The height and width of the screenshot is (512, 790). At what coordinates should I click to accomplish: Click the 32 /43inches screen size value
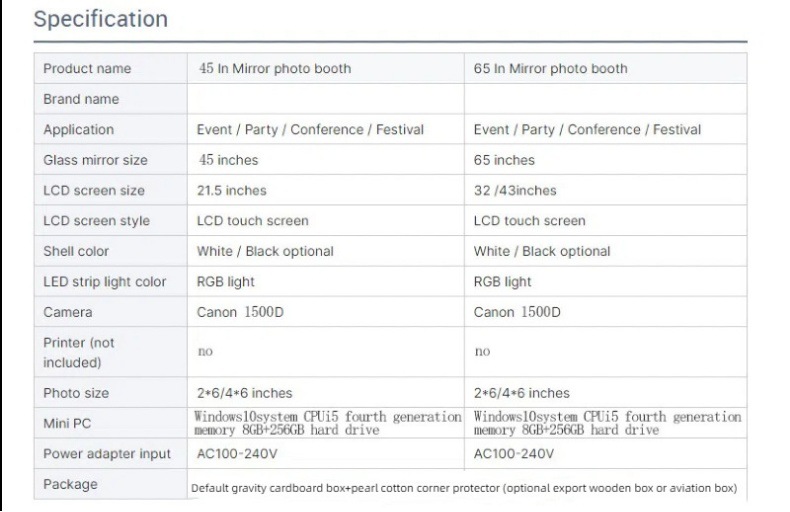coord(515,191)
